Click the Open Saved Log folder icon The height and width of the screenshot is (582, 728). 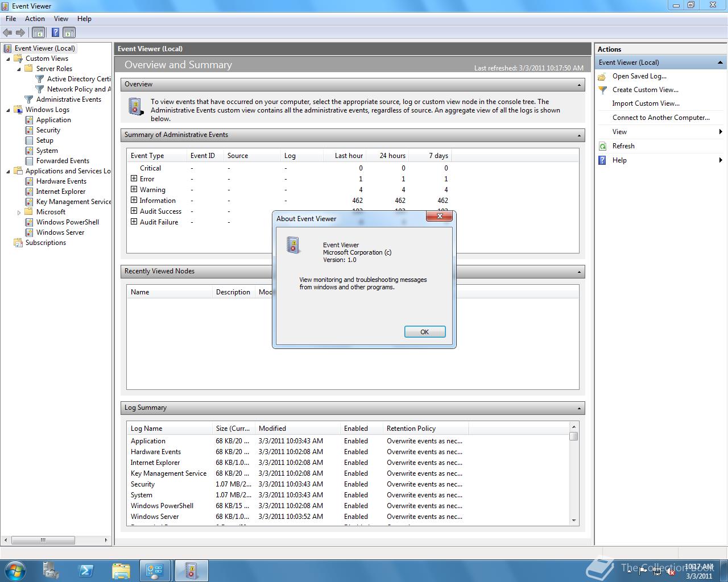click(x=602, y=76)
